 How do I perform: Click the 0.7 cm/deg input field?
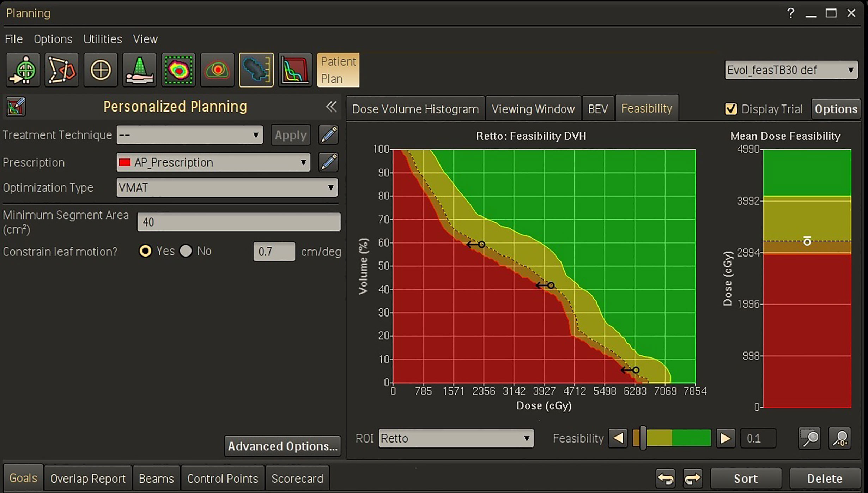pyautogui.click(x=274, y=251)
